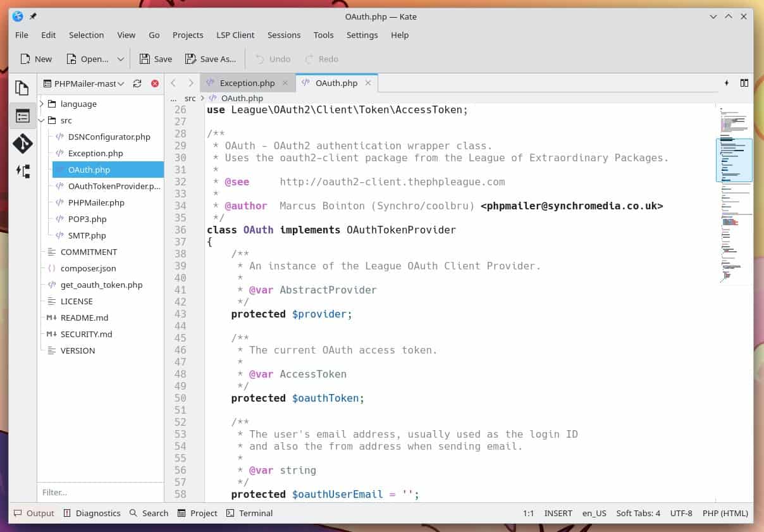Select the Projects list sidebar icon

click(22, 116)
